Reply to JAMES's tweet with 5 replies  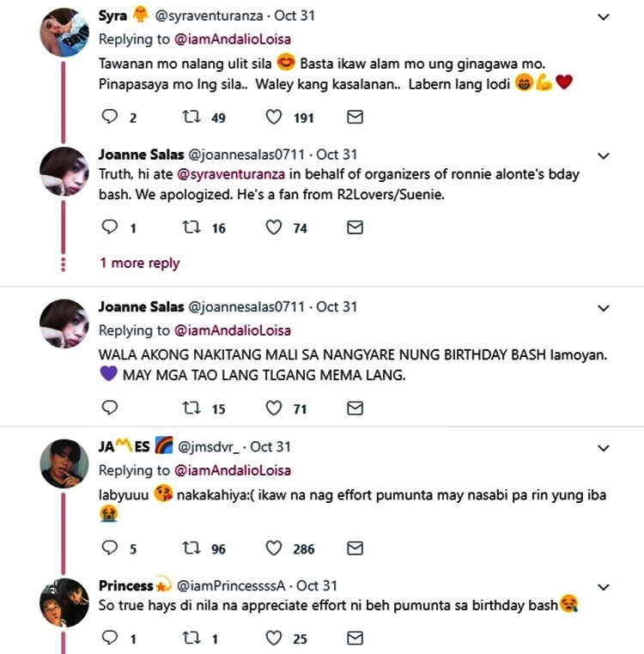pyautogui.click(x=109, y=548)
